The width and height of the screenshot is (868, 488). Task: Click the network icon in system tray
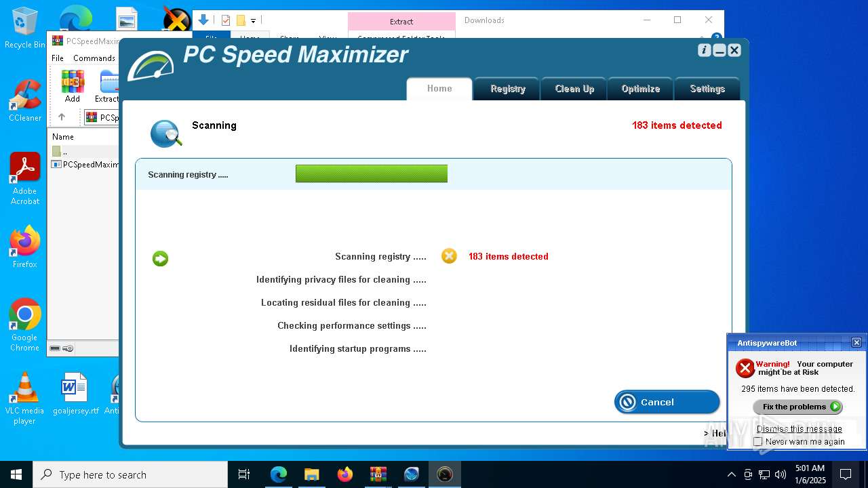pos(764,474)
